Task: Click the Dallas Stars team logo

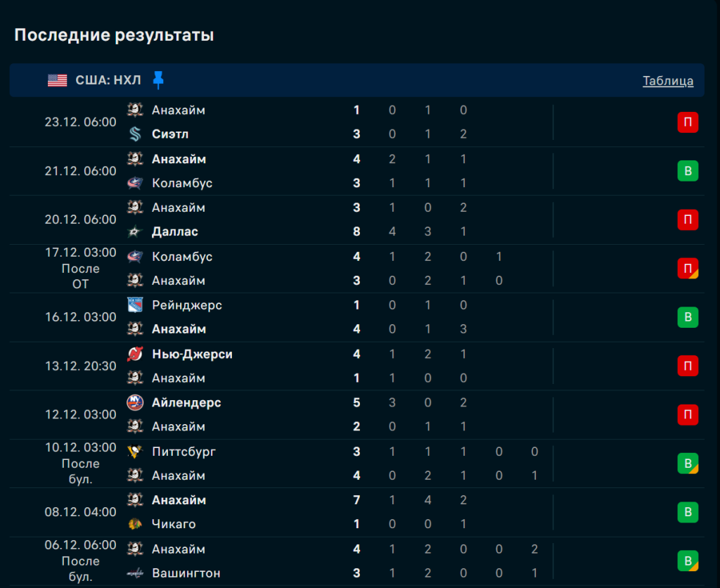Action: pos(135,231)
